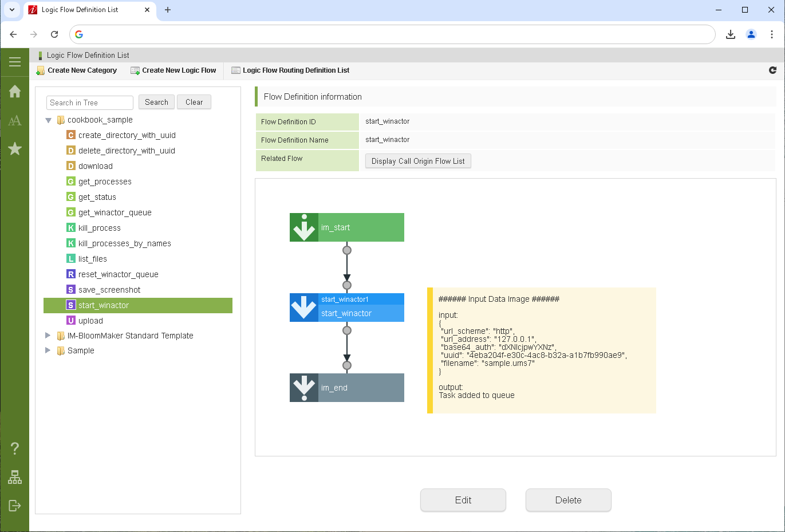
Task: Click the browser address bar
Action: [x=392, y=34]
